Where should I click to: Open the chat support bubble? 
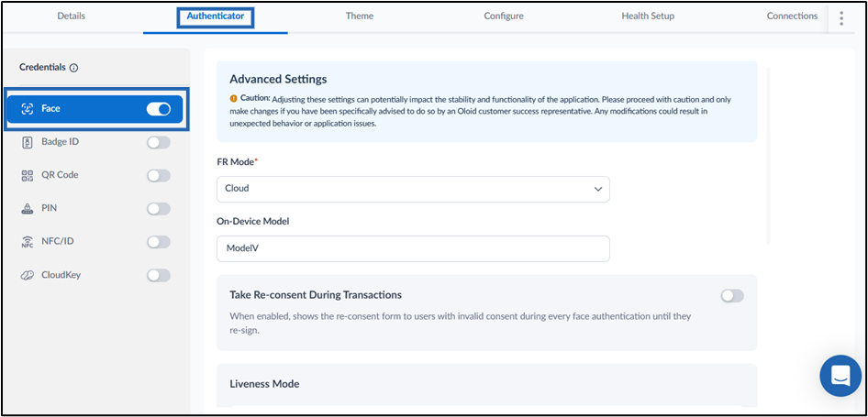[840, 376]
